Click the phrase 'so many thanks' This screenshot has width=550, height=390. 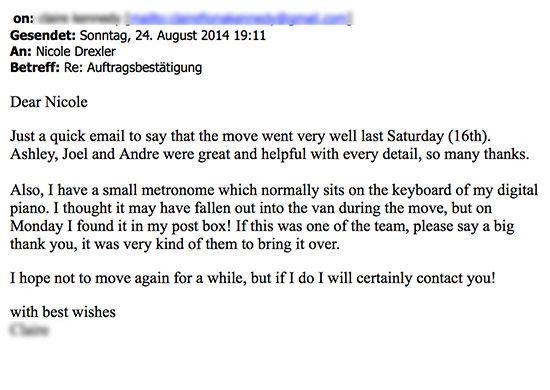(477, 154)
